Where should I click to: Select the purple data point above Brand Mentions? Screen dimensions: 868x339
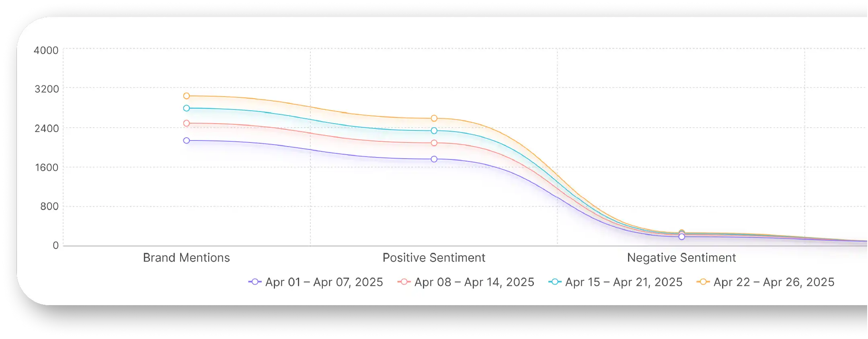(187, 141)
